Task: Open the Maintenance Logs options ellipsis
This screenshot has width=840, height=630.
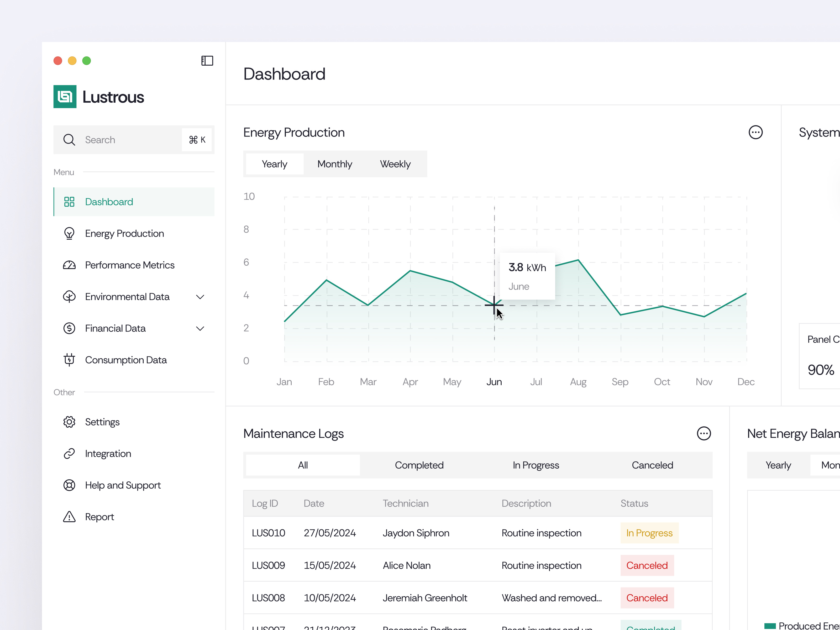Action: click(x=704, y=433)
